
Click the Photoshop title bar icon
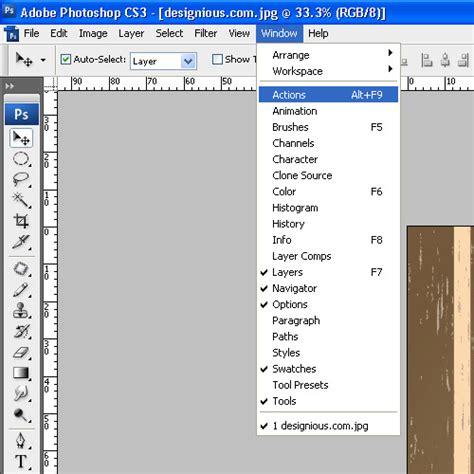click(9, 11)
